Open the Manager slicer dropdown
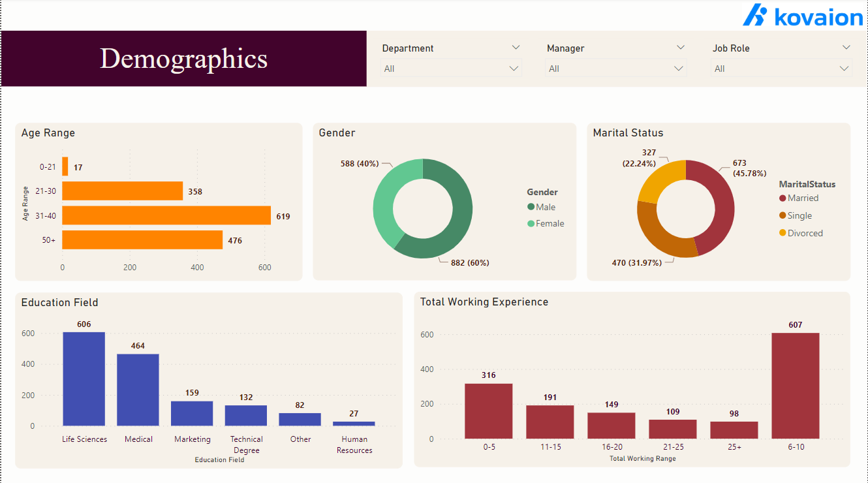This screenshot has width=868, height=483. [681, 47]
